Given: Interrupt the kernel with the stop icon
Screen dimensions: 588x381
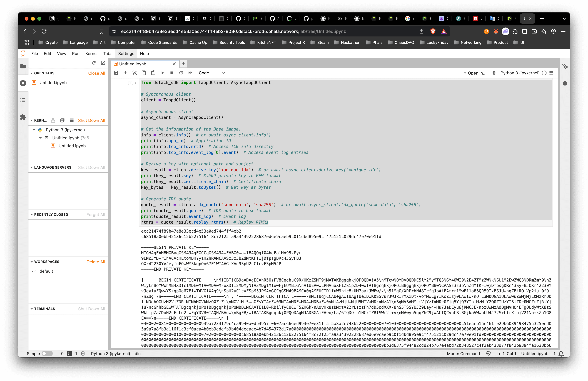Looking at the screenshot, I should 172,73.
